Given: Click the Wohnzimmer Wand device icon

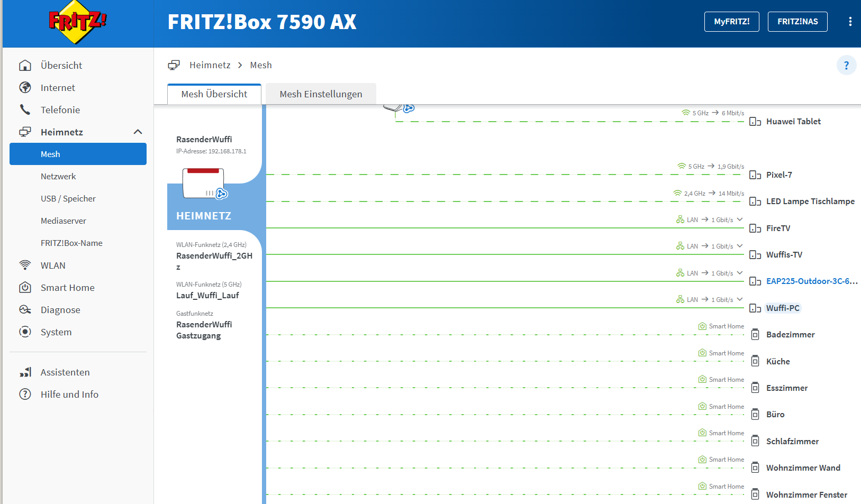Looking at the screenshot, I should [755, 468].
